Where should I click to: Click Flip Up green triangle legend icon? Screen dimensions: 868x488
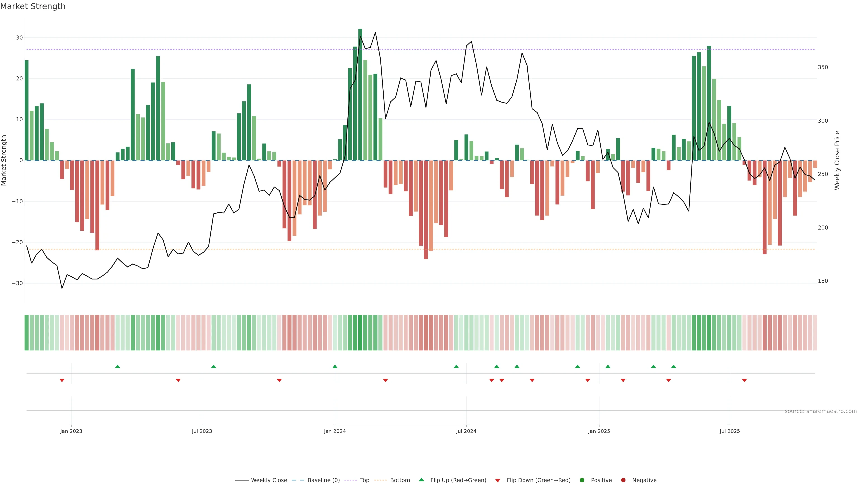[x=421, y=480]
